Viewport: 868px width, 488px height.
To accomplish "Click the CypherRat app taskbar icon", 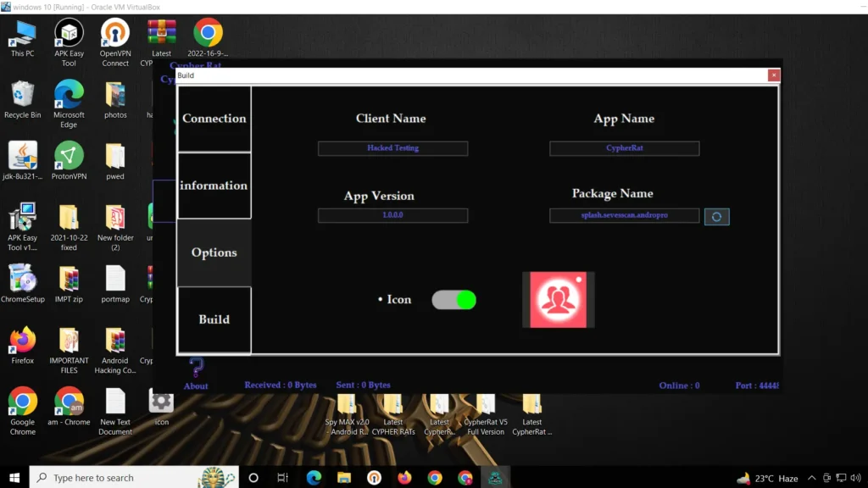I will tap(495, 478).
